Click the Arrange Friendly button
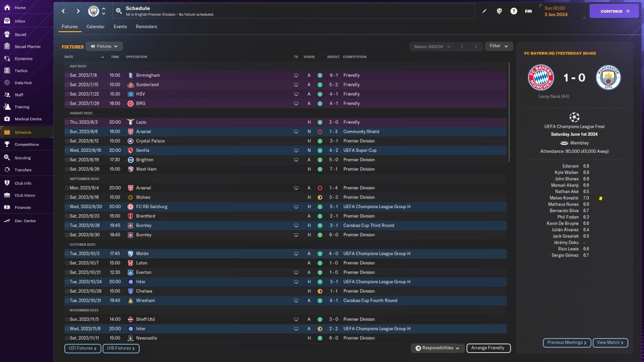The image size is (644, 362). (488, 348)
